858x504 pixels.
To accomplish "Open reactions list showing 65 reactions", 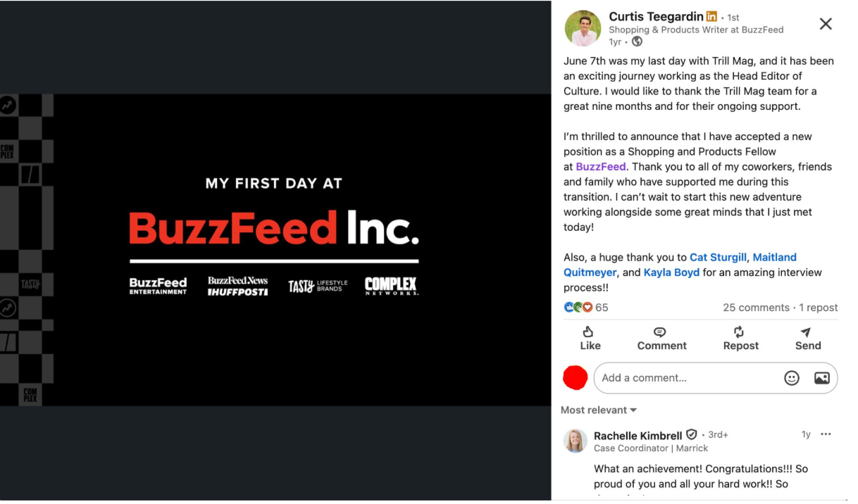I will [x=586, y=308].
